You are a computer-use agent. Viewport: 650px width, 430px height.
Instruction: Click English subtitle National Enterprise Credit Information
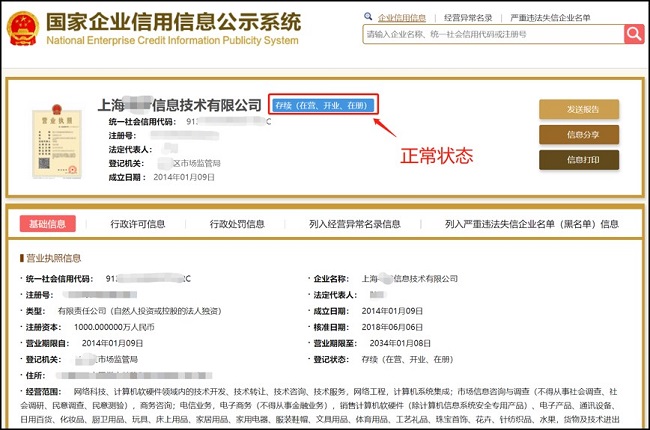pos(172,41)
